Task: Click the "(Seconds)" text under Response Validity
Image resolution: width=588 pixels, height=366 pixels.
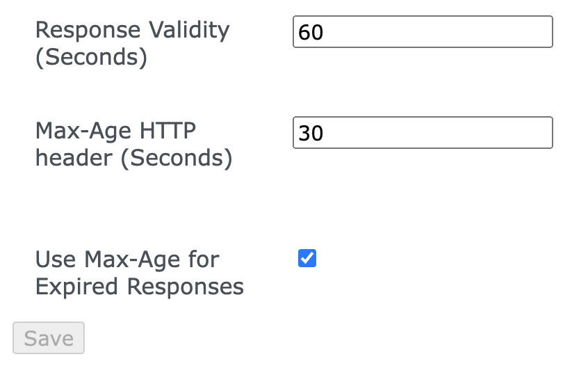Action: pyautogui.click(x=91, y=57)
